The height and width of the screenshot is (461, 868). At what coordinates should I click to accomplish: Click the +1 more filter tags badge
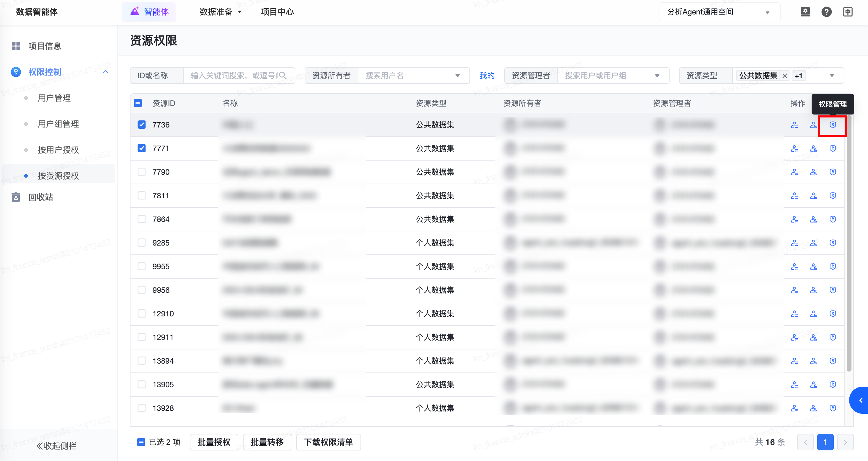coord(798,76)
